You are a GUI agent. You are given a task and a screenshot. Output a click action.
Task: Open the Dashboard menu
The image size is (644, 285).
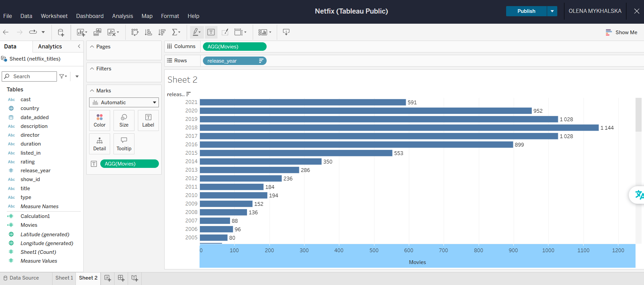[90, 16]
